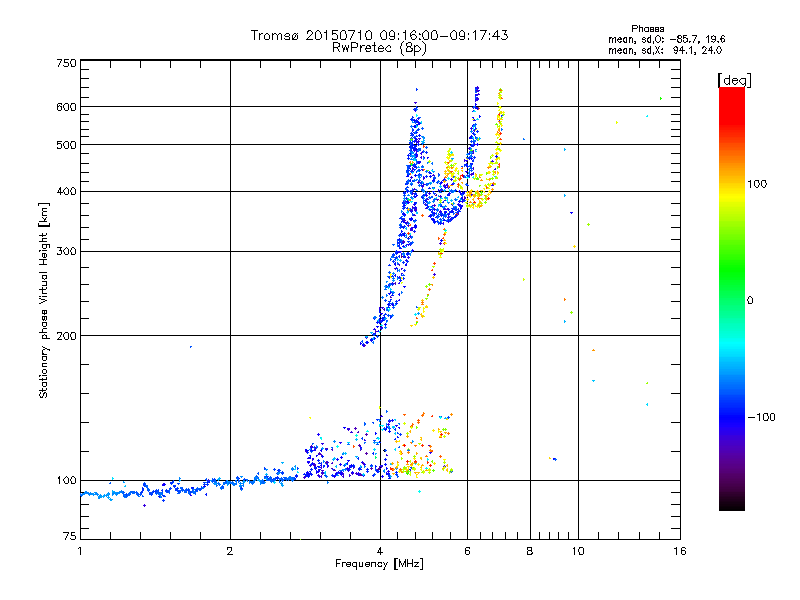Click the x-axis tick label '4'

pos(380,551)
